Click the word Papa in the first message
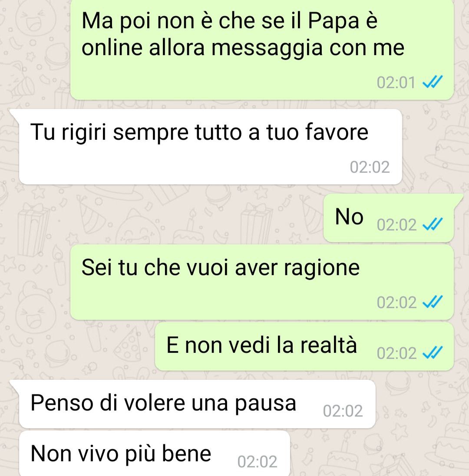Image resolution: width=469 pixels, height=476 pixels. 333,22
